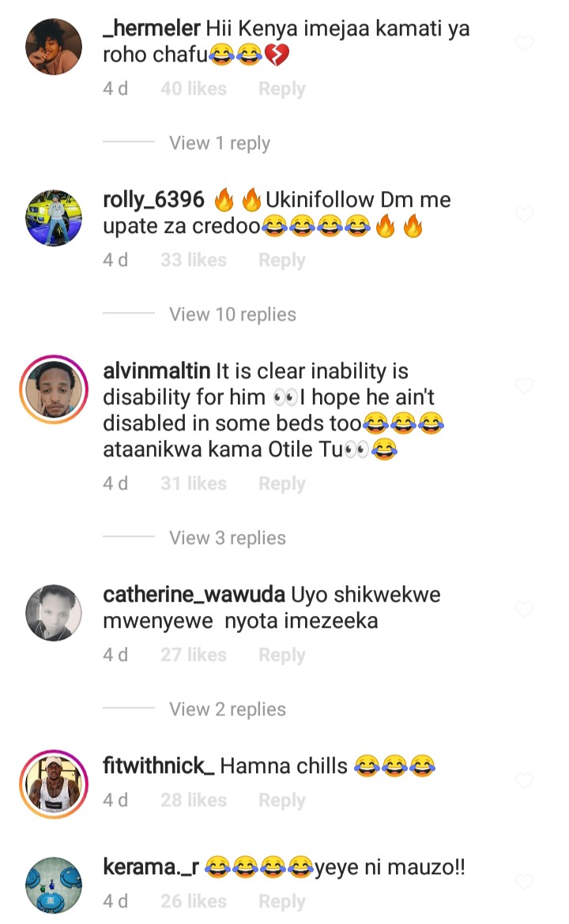Screen dimensions: 569x924
Task: Expand View 3 replies under alvinmaltin
Action: (x=227, y=538)
